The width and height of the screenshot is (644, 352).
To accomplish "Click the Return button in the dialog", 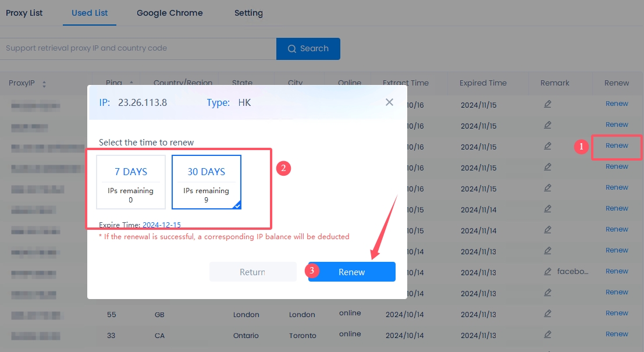I will point(252,272).
